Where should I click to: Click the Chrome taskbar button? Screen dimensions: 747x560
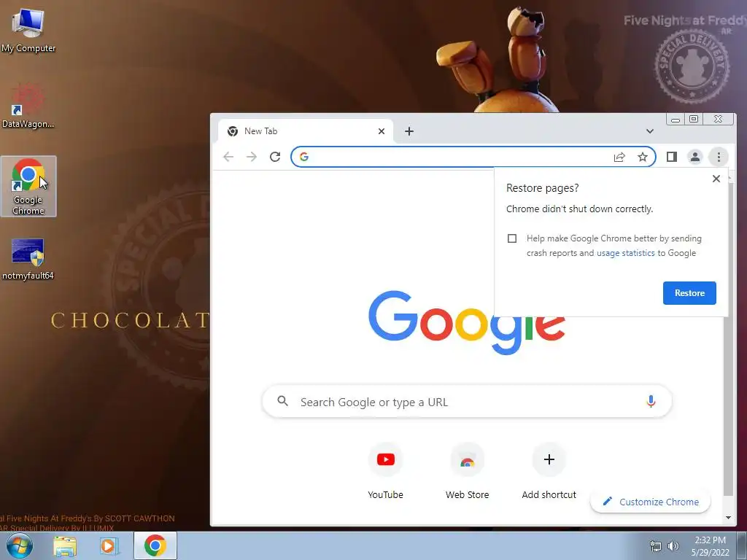click(x=155, y=545)
